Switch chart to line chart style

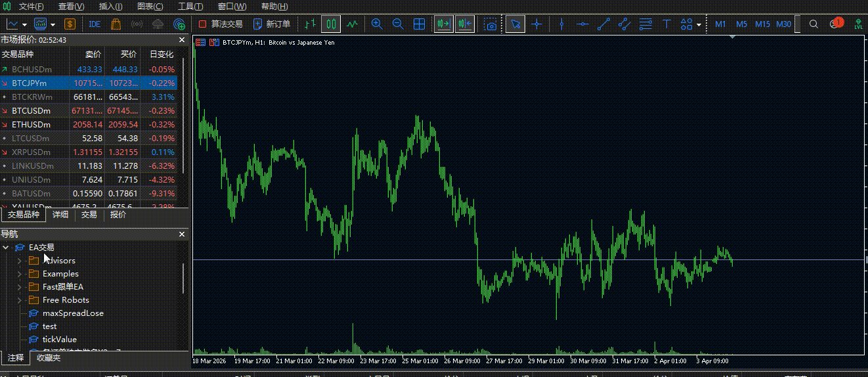pyautogui.click(x=353, y=24)
